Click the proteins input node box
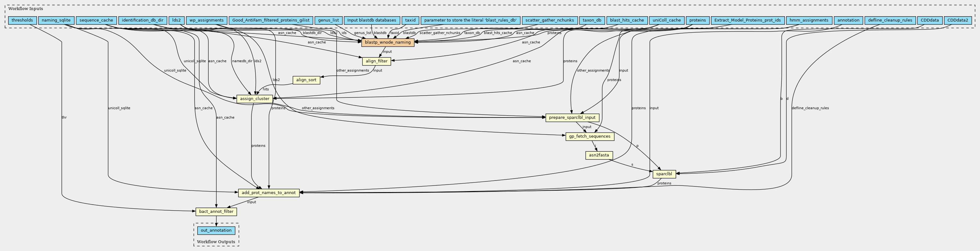Viewport: 980px width, 251px height. [698, 20]
